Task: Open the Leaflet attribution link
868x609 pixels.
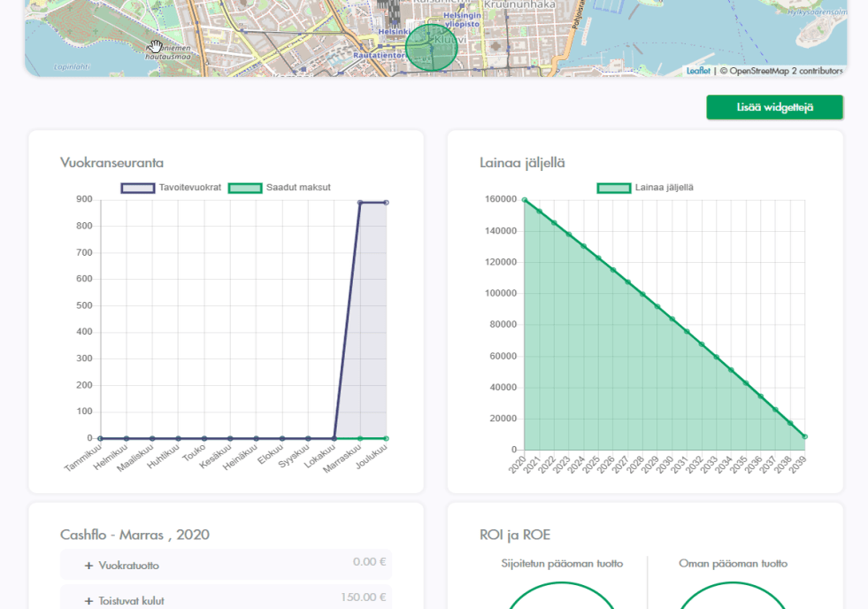Action: point(698,71)
